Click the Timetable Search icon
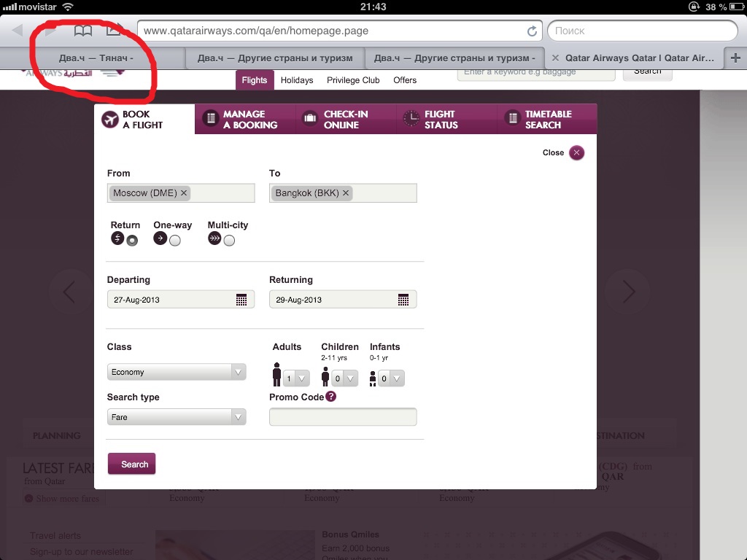 513,118
